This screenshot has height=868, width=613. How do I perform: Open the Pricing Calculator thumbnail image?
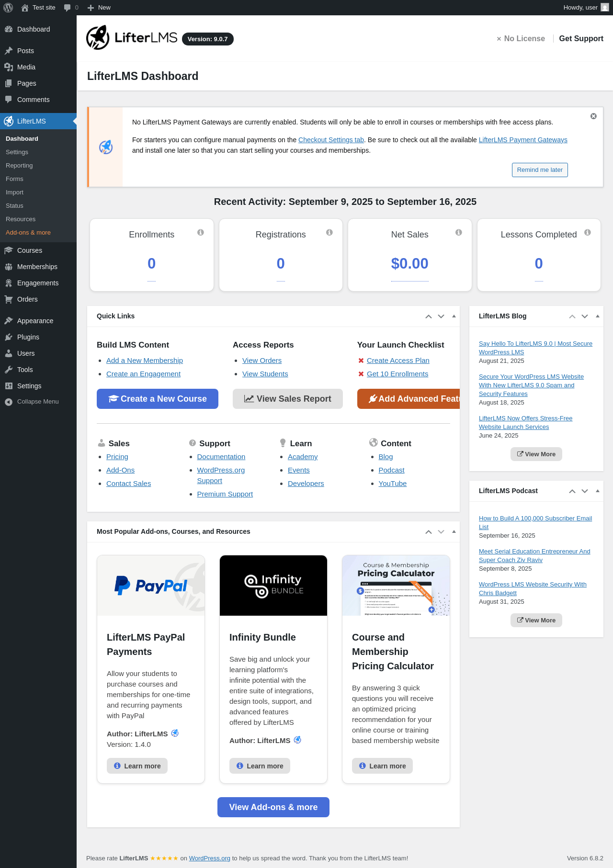[x=396, y=586]
